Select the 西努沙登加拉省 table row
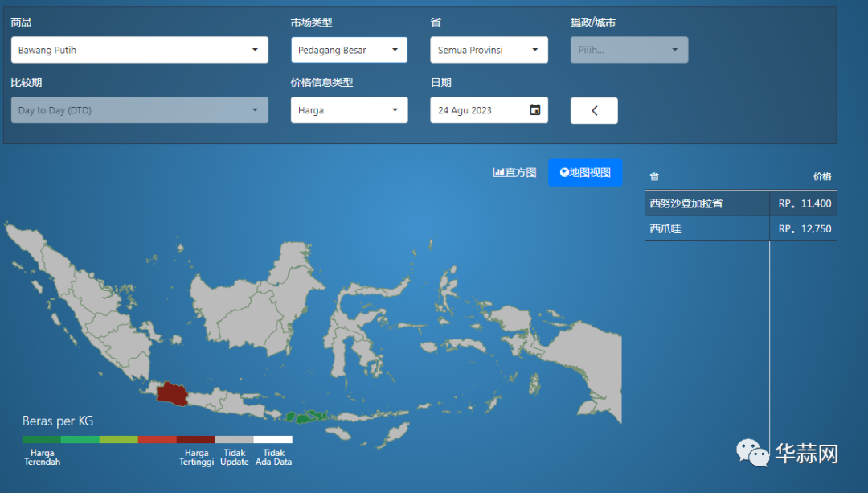Screen dimensions: 868x493 point(739,203)
